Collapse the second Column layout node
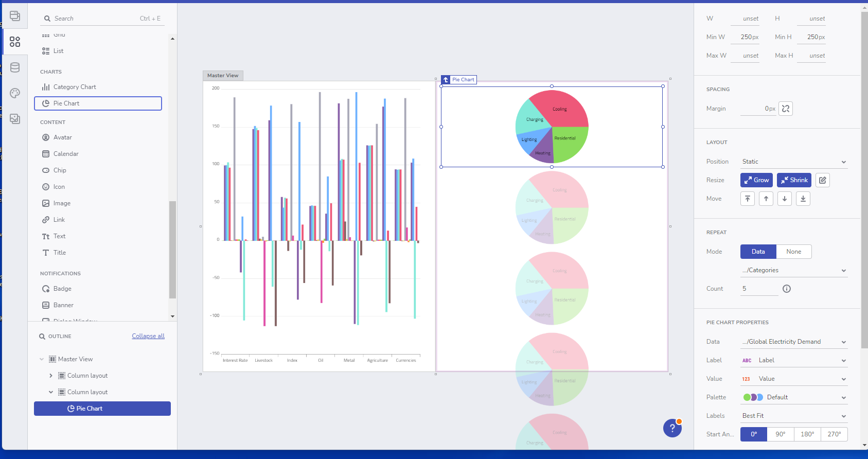The width and height of the screenshot is (868, 459). [x=51, y=392]
